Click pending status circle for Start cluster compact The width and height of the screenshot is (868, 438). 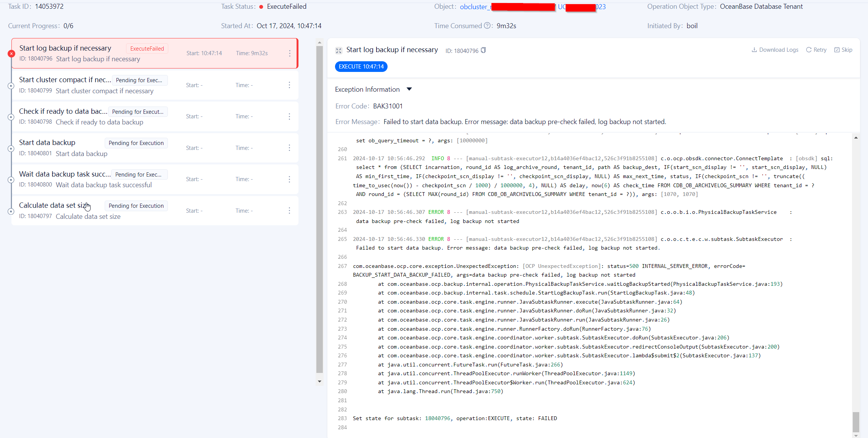click(x=11, y=86)
